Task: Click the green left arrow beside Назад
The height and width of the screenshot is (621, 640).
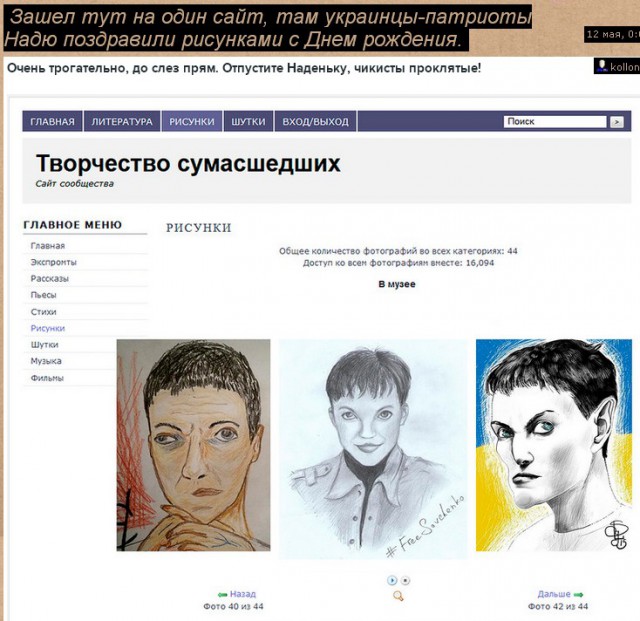Action: coord(222,594)
